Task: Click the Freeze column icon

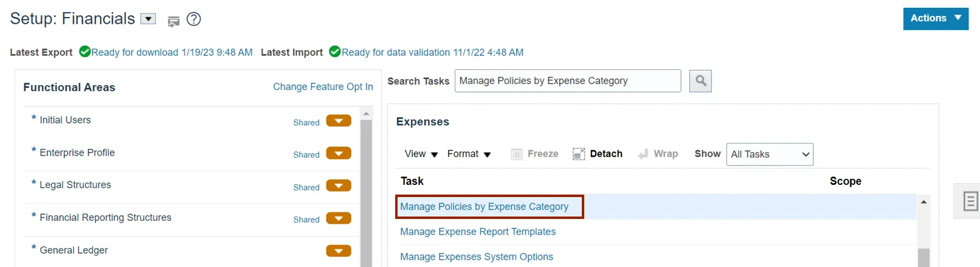Action: 517,154
